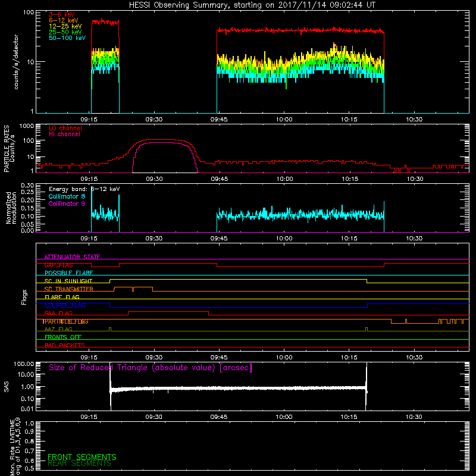Click the HESSI Observing Summary plot title
Image resolution: width=476 pixels, height=476 pixels.
[252, 5]
